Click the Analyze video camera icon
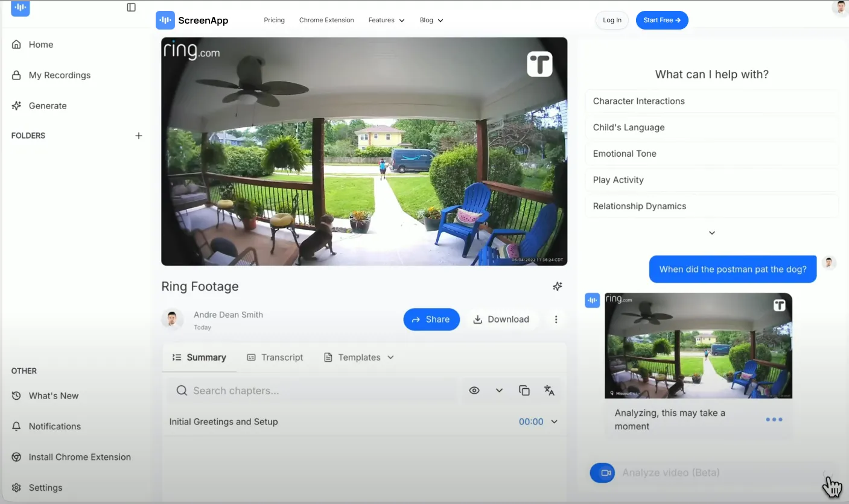This screenshot has width=849, height=504. pyautogui.click(x=602, y=473)
